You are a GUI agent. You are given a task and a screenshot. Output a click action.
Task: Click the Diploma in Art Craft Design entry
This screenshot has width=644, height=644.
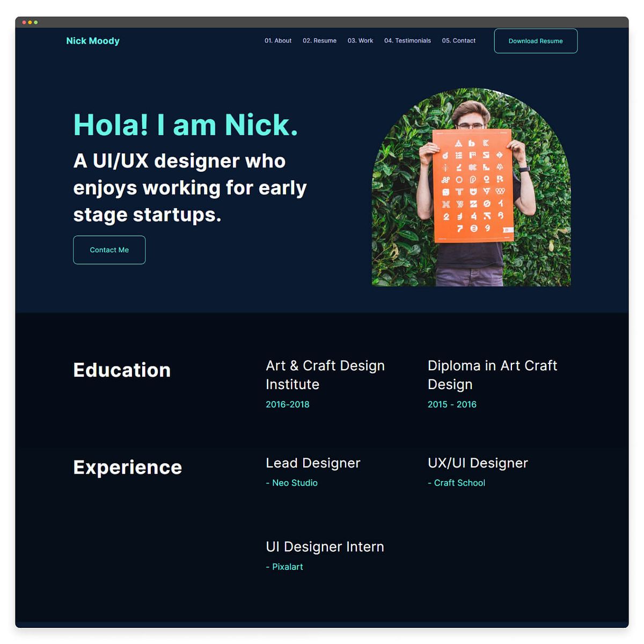point(492,375)
